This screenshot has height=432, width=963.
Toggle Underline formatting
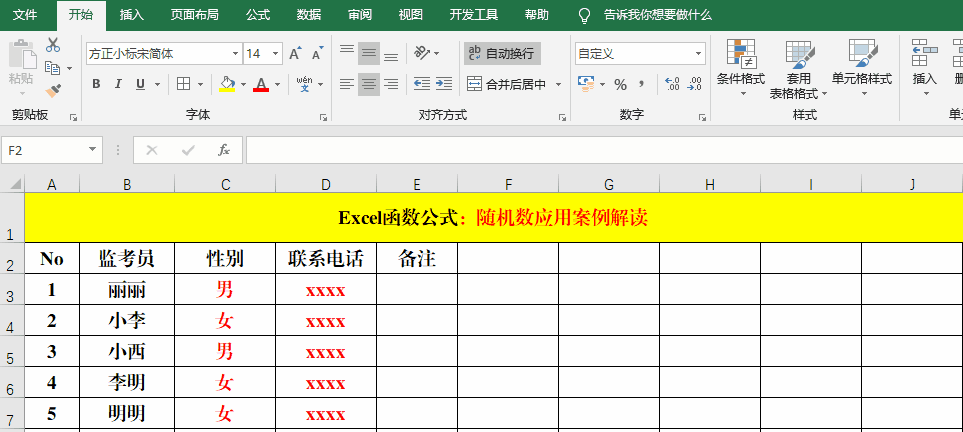(x=140, y=84)
